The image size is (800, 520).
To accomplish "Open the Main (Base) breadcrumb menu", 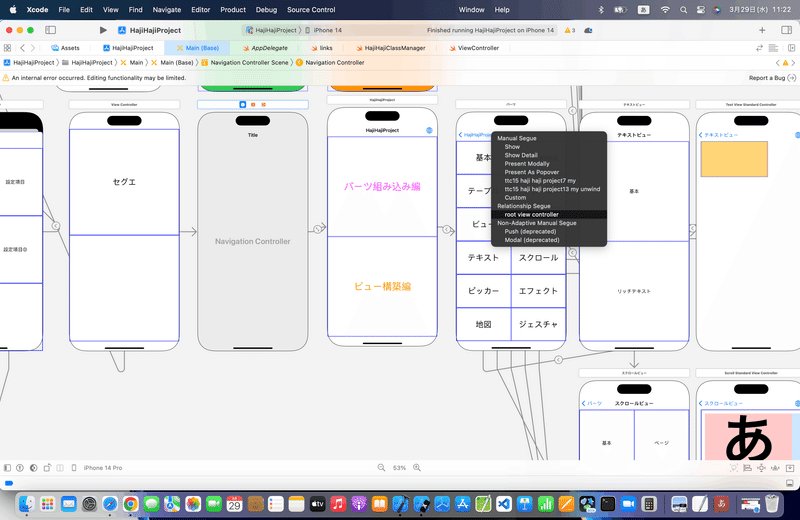I will tap(172, 63).
